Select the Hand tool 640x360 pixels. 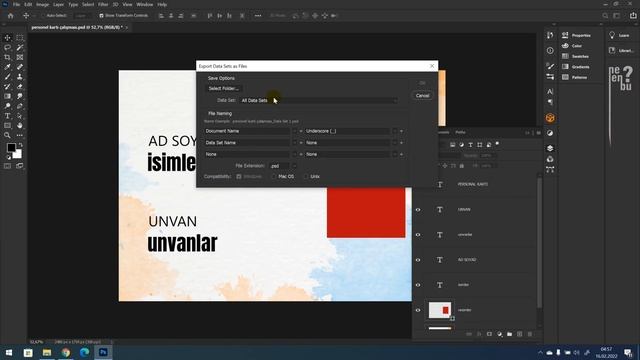tap(20, 126)
